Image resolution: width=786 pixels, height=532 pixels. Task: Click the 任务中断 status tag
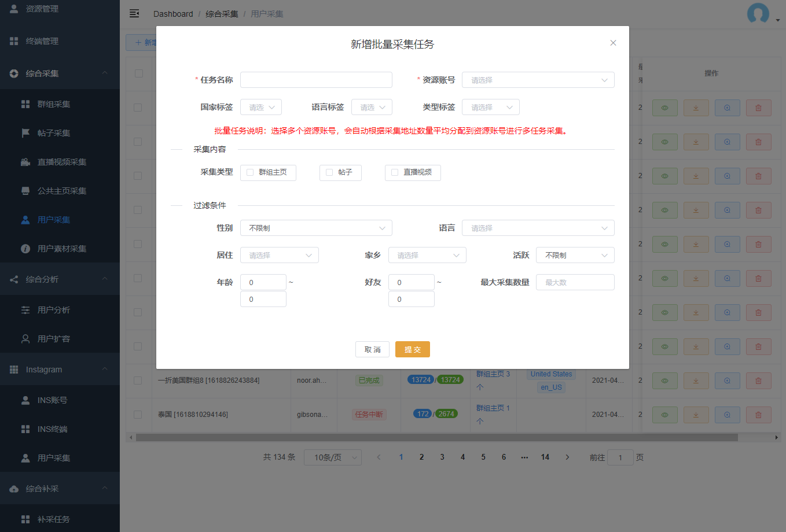pos(369,414)
